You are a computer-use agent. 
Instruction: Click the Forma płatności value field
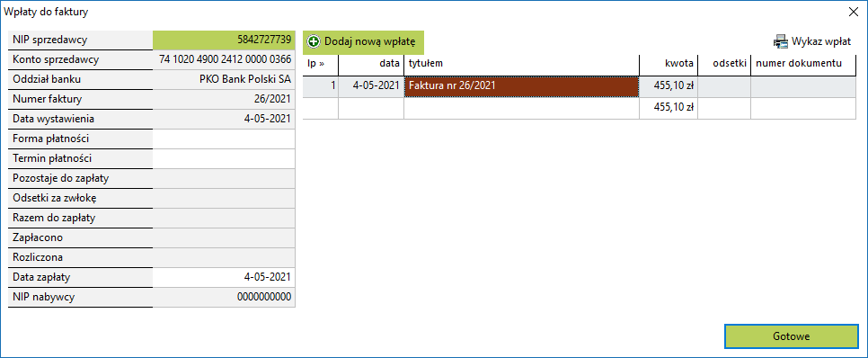tap(224, 139)
